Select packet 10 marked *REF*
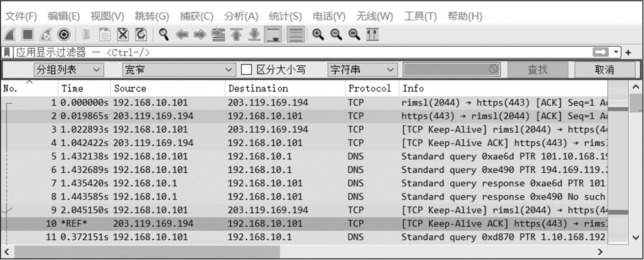 [304, 223]
